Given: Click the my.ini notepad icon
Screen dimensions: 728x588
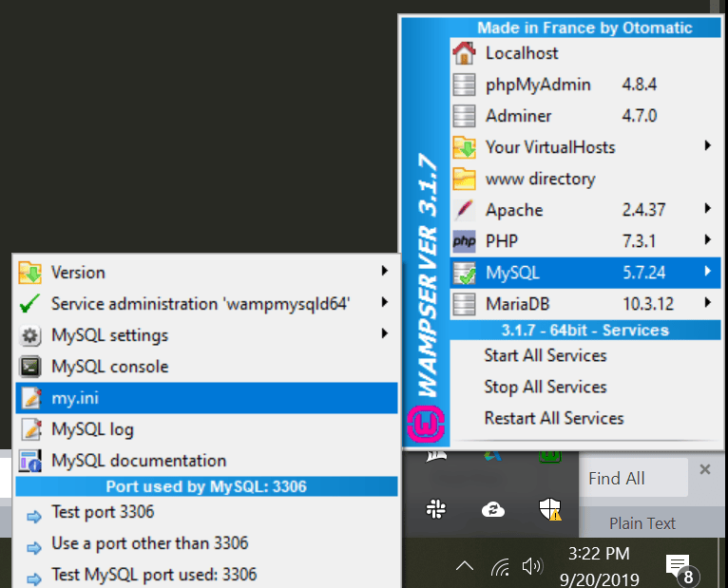Looking at the screenshot, I should pos(31,398).
